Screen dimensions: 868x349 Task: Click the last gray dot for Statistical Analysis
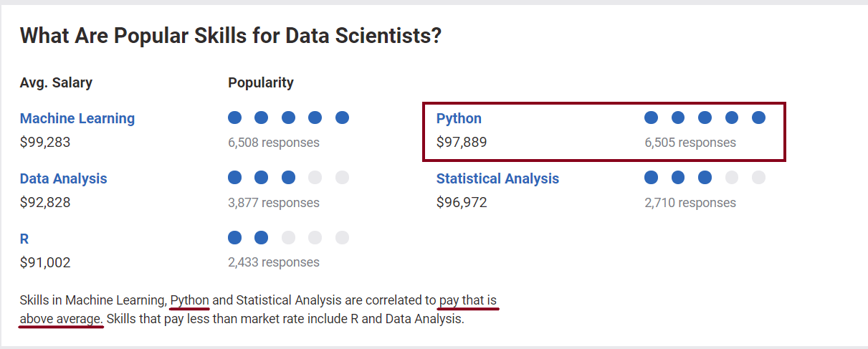(x=758, y=178)
